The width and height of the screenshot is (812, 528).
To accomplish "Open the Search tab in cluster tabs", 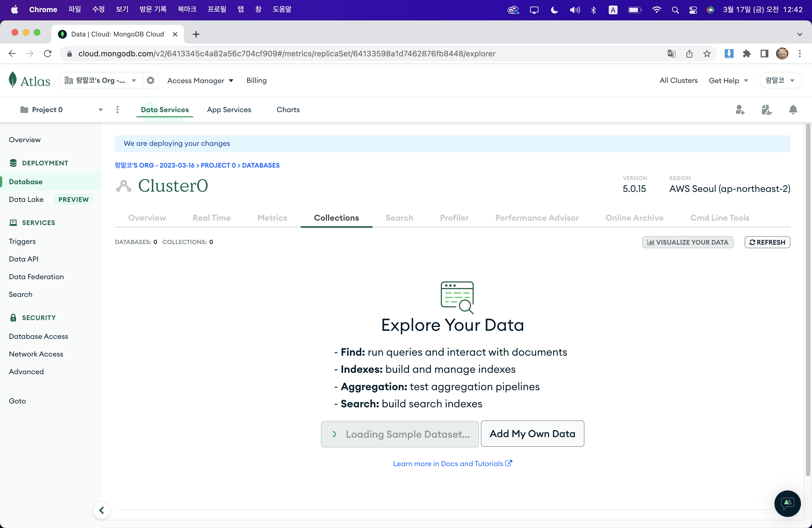I will point(399,218).
